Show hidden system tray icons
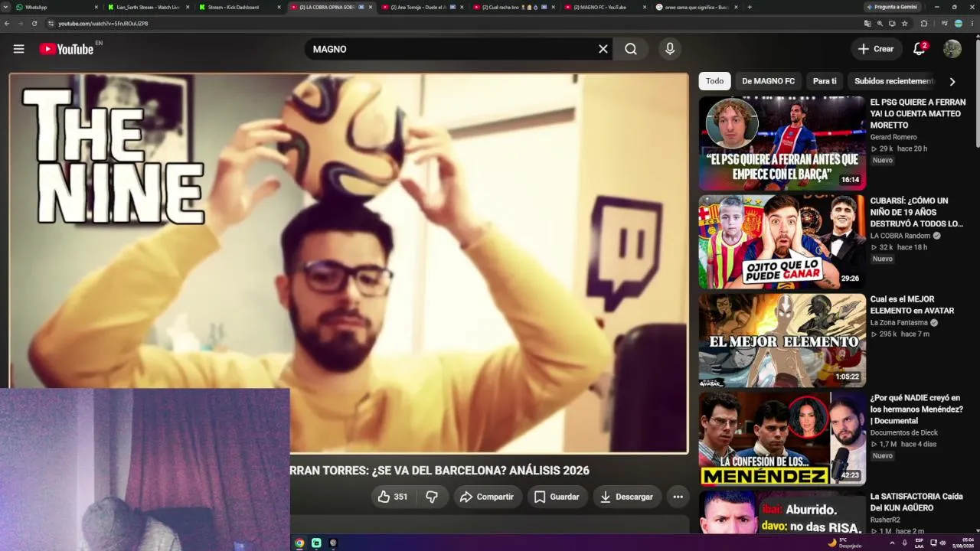Screen dimensions: 980x551 point(892,543)
